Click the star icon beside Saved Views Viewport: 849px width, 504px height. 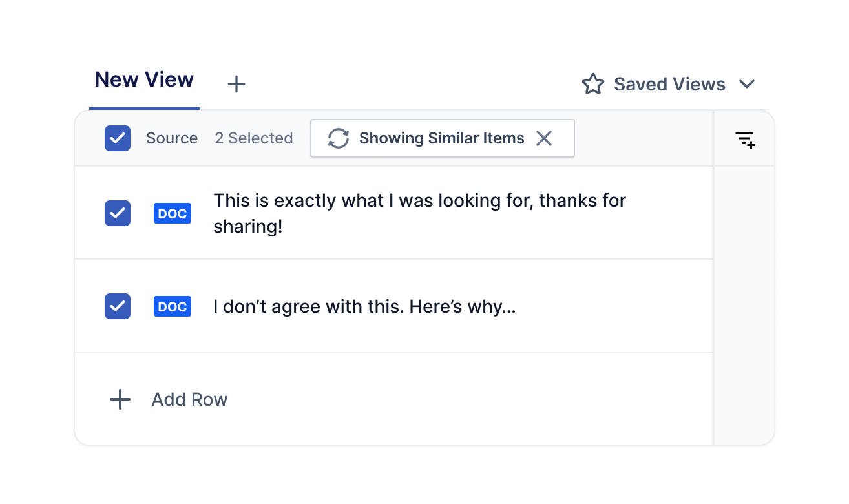pyautogui.click(x=592, y=84)
